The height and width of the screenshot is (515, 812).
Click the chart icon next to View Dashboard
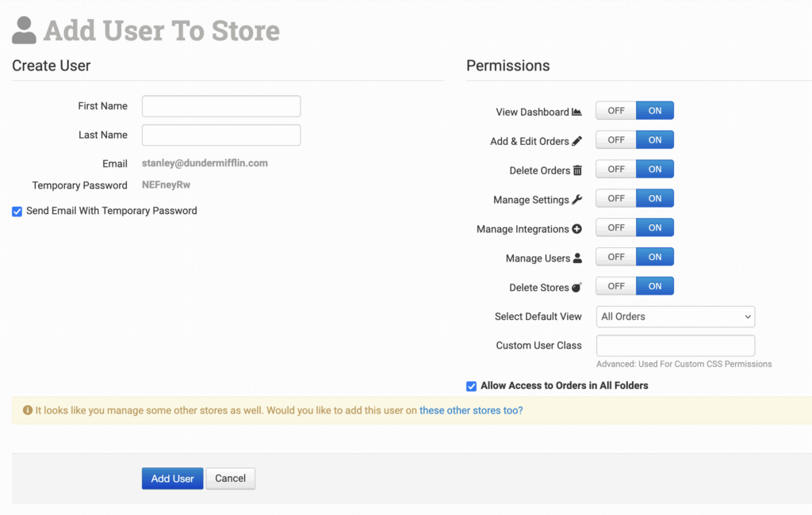pyautogui.click(x=576, y=112)
